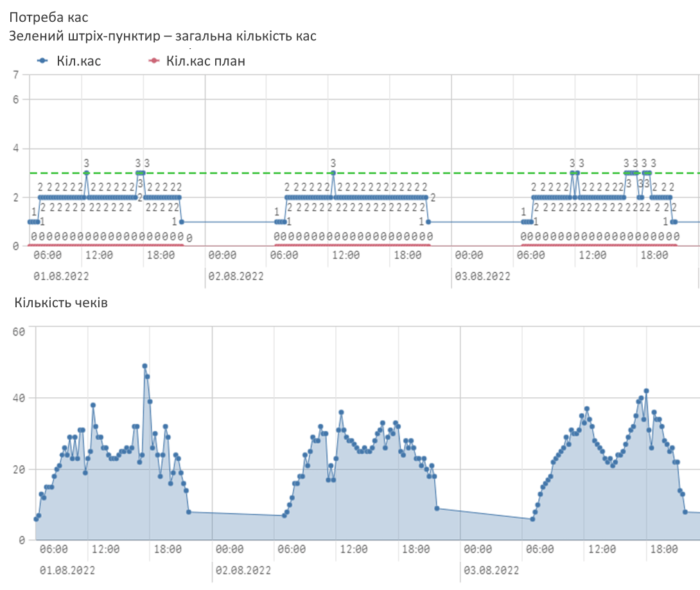Click the 7 label on registers Y-axis
The width and height of the screenshot is (700, 590).
15,75
